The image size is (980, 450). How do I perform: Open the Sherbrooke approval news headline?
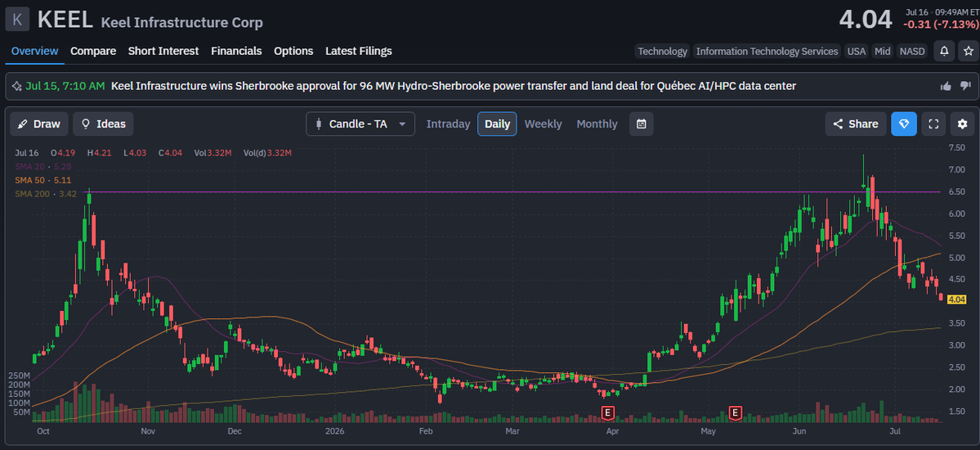click(453, 86)
